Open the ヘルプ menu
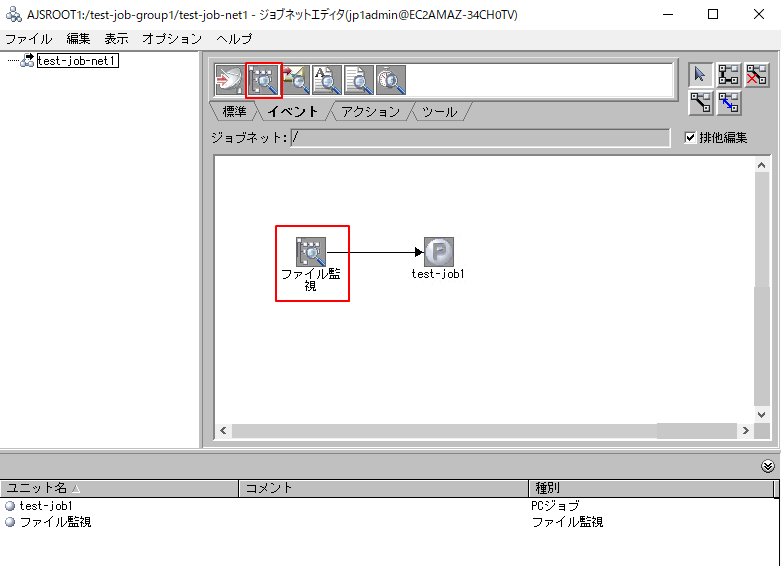The width and height of the screenshot is (781, 566). [234, 38]
